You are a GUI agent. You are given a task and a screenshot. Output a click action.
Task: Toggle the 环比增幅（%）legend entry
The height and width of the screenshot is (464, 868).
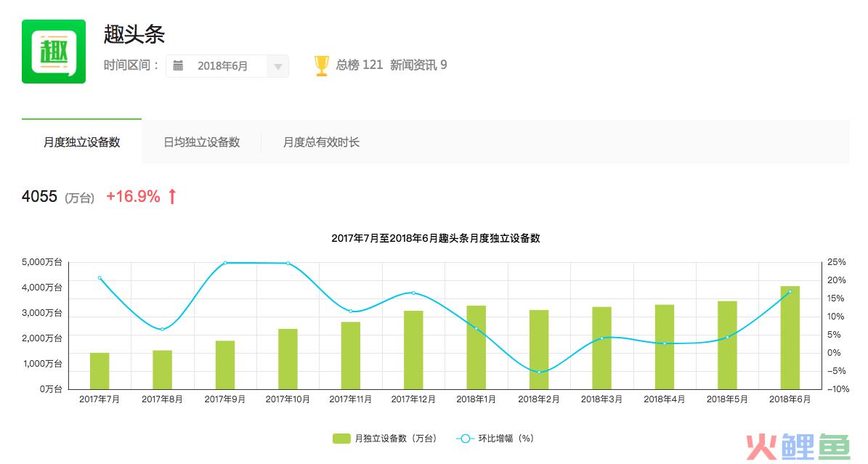pos(495,439)
